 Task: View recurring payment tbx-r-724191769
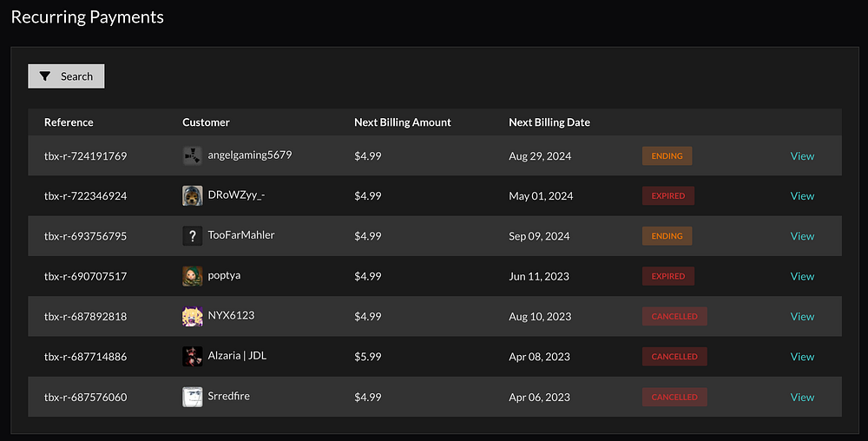[802, 156]
